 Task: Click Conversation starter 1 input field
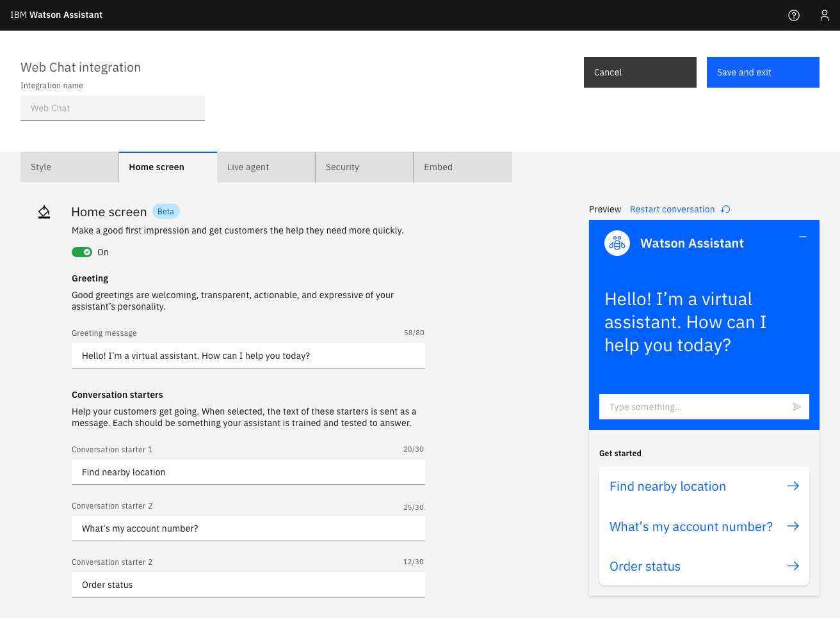pos(248,472)
